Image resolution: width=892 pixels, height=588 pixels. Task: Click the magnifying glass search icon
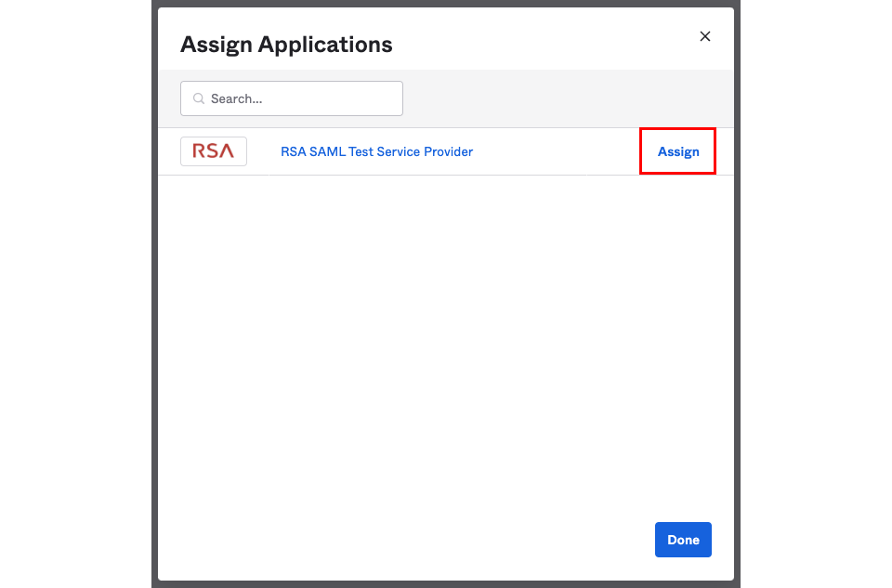click(x=198, y=98)
